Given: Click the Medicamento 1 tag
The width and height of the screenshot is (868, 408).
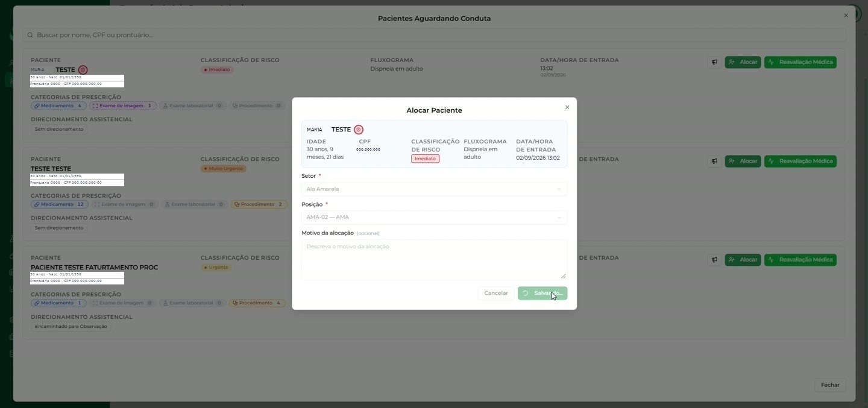Looking at the screenshot, I should (58, 303).
